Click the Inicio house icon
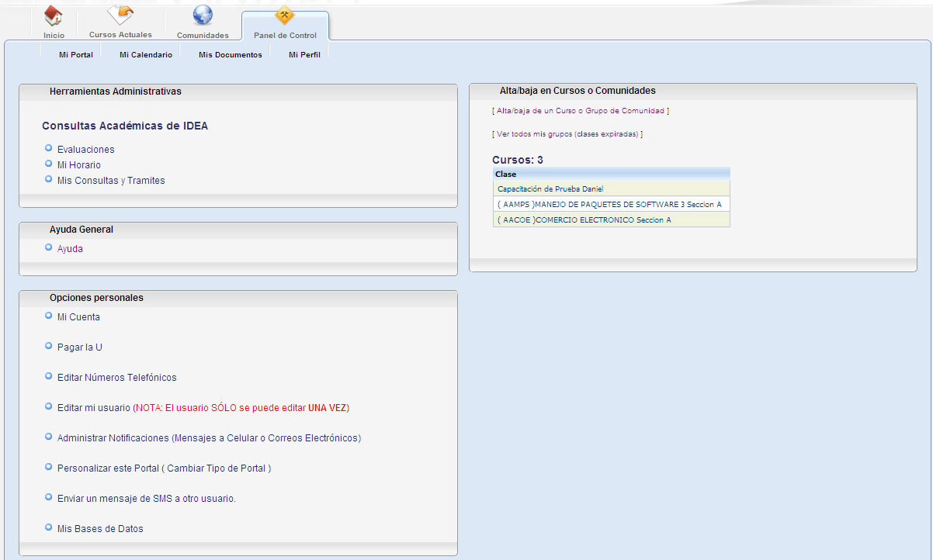 click(53, 15)
